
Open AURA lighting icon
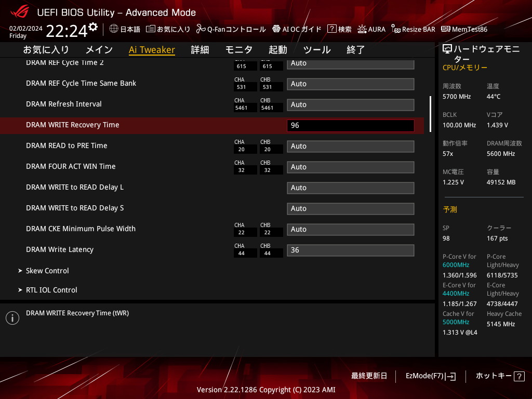362,29
